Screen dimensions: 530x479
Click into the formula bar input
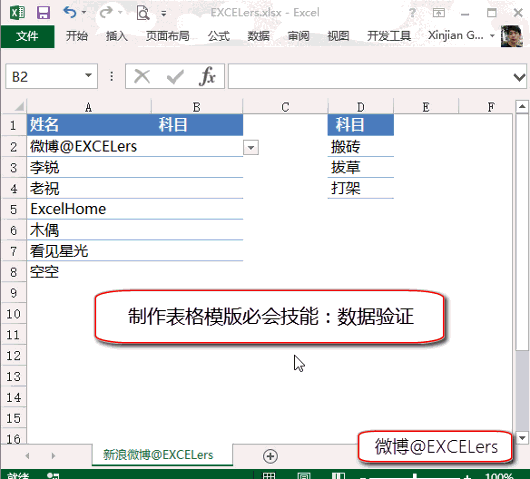pyautogui.click(x=370, y=76)
